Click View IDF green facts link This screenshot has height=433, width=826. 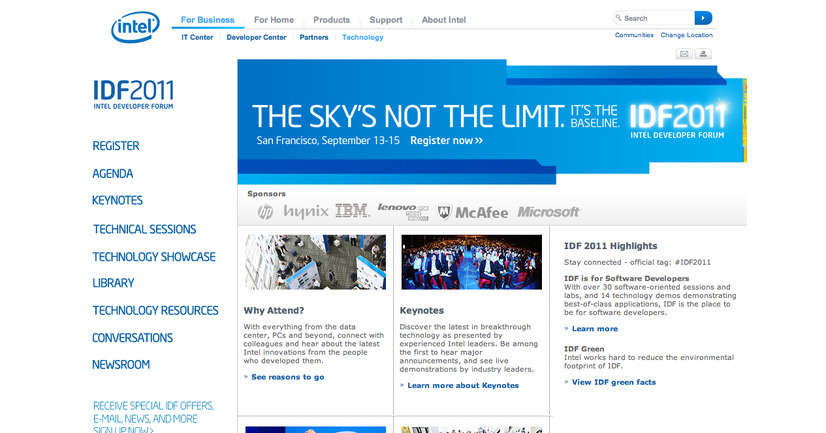point(613,382)
